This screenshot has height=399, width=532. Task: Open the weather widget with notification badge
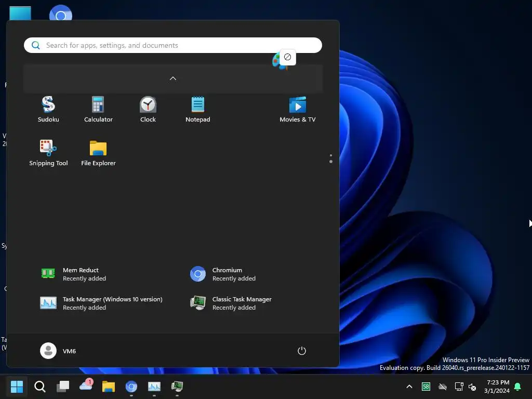pos(86,385)
